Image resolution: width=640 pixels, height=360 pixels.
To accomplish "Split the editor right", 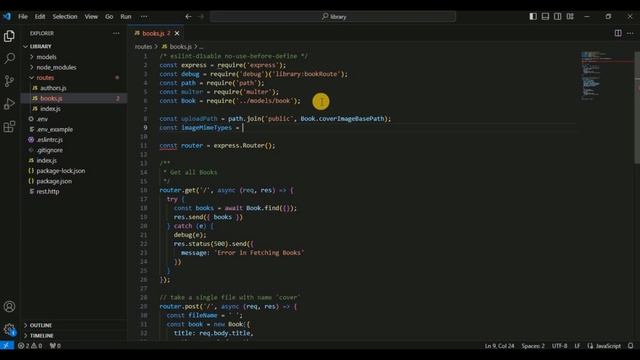I will (618, 33).
